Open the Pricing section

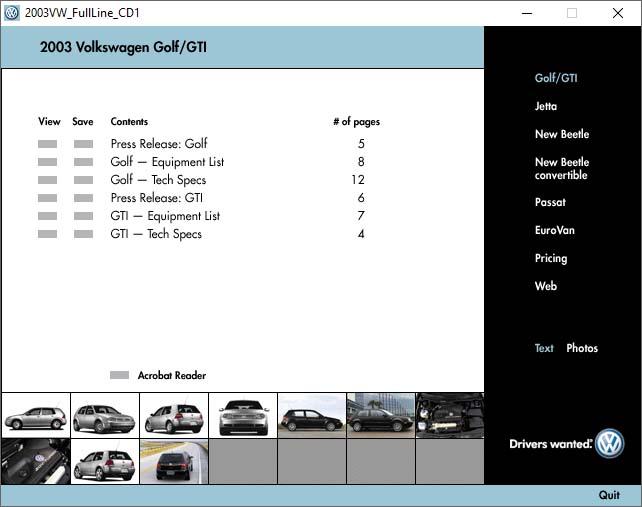pyautogui.click(x=551, y=258)
